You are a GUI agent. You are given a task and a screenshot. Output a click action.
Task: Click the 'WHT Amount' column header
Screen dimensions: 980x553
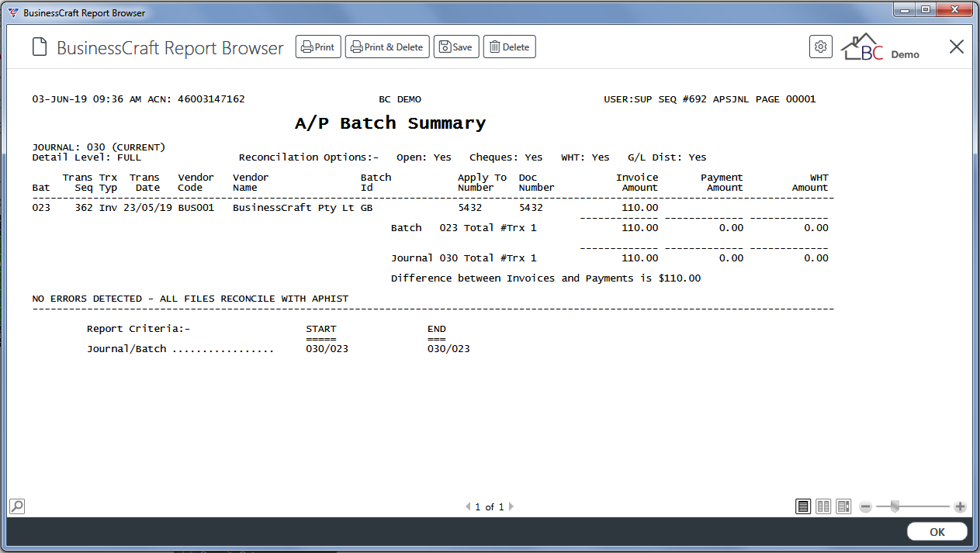pos(810,182)
